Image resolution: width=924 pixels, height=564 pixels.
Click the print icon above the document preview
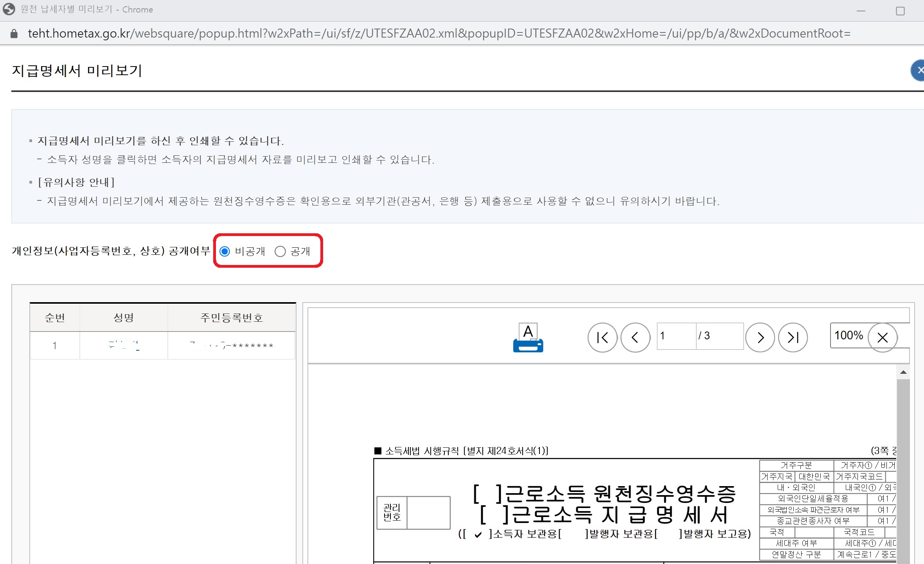tap(528, 337)
